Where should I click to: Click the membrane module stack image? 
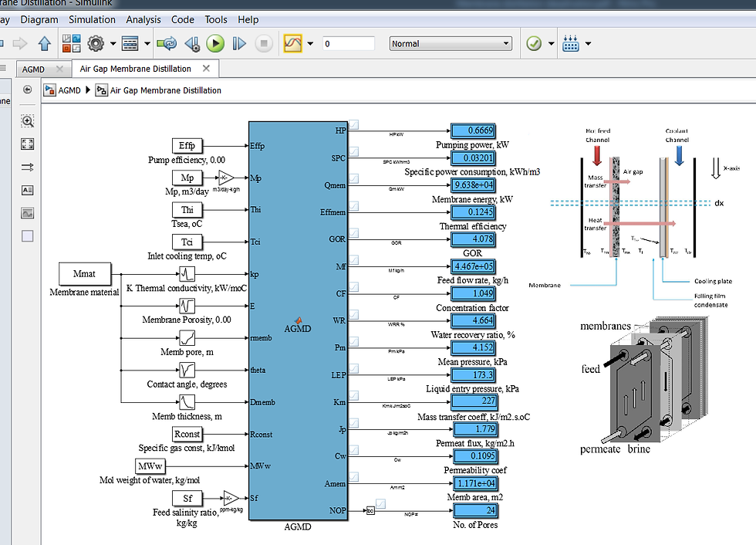click(x=644, y=385)
